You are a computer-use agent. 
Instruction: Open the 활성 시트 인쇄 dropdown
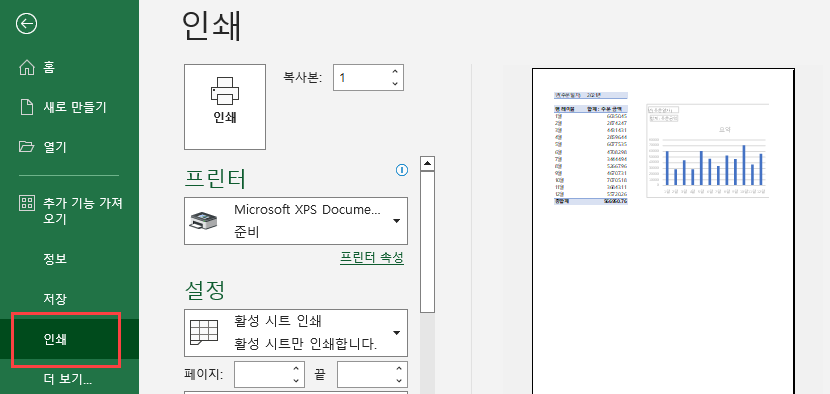[x=296, y=333]
